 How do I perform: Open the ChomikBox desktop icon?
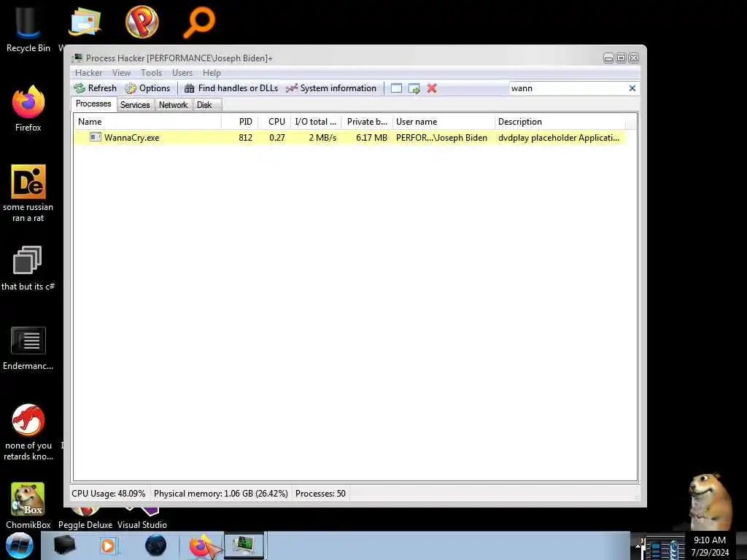click(28, 505)
